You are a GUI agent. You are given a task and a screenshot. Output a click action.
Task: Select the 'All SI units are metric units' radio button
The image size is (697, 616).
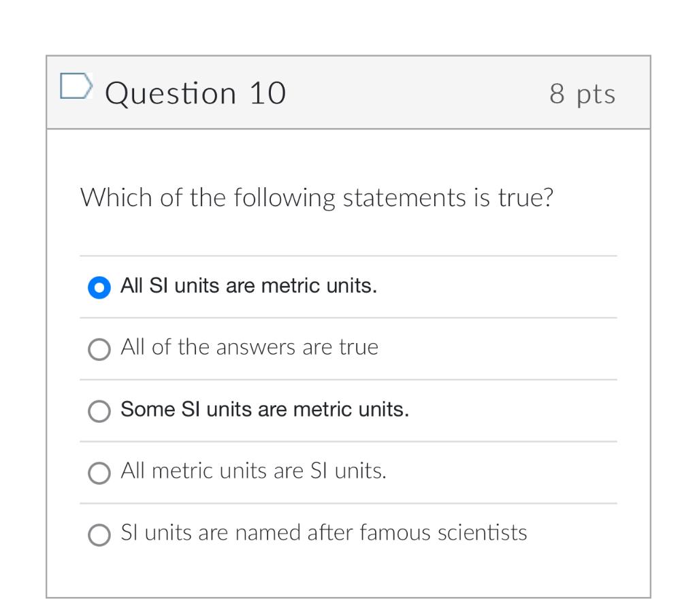tap(99, 287)
